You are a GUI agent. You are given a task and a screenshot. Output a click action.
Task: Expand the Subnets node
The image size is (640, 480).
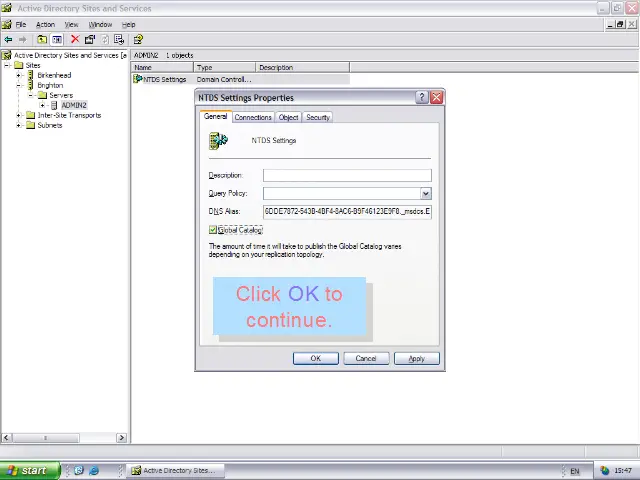(x=18, y=125)
